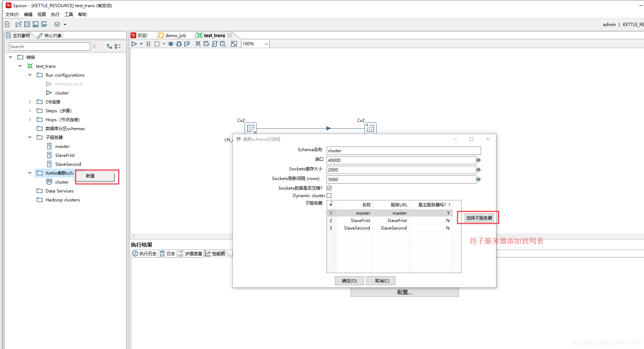Toggle the Dynamic cluster checkbox

pos(329,195)
